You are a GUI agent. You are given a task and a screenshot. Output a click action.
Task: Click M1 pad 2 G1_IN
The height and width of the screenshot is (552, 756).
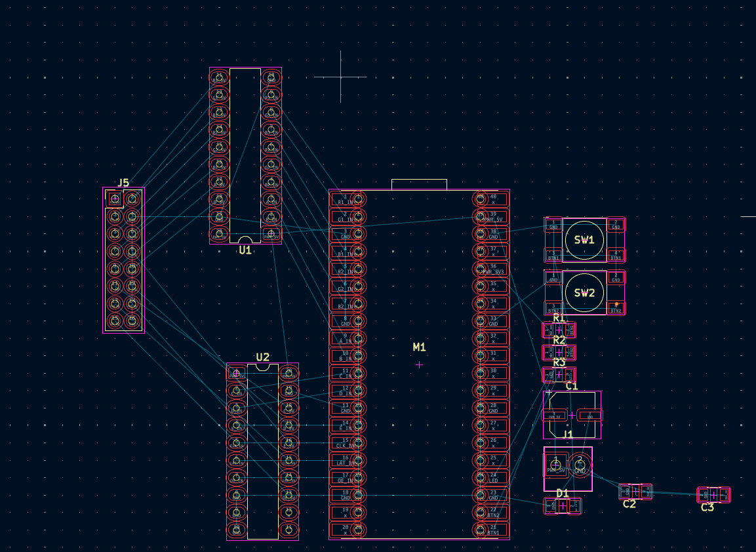click(x=346, y=216)
